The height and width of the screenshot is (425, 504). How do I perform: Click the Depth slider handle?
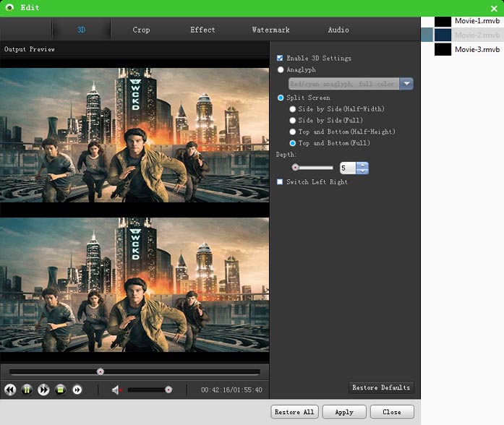(295, 168)
